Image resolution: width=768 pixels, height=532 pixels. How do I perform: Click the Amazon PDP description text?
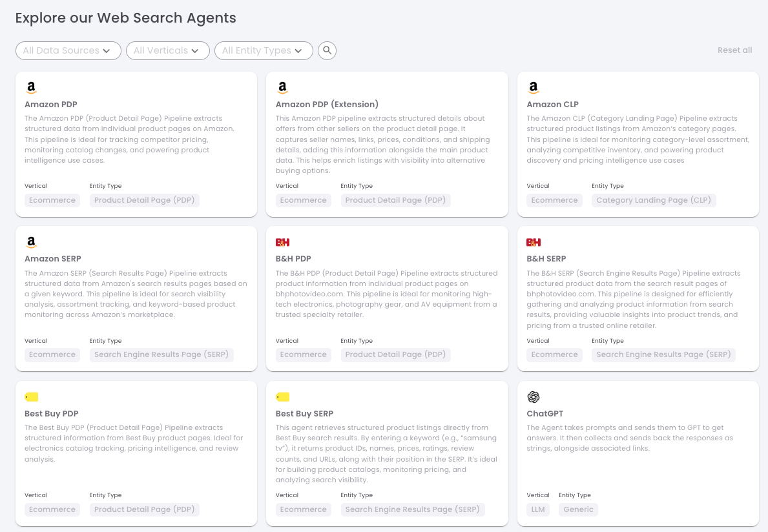point(130,139)
